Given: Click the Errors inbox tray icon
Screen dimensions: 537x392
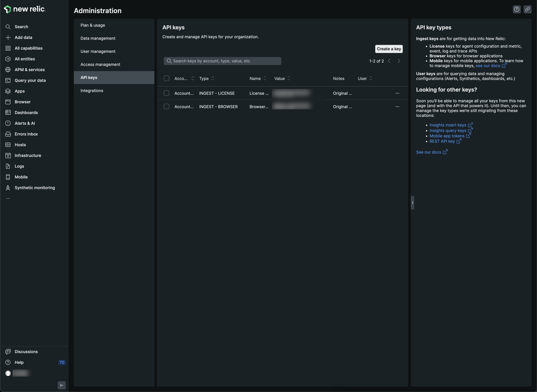Looking at the screenshot, I should pyautogui.click(x=8, y=134).
